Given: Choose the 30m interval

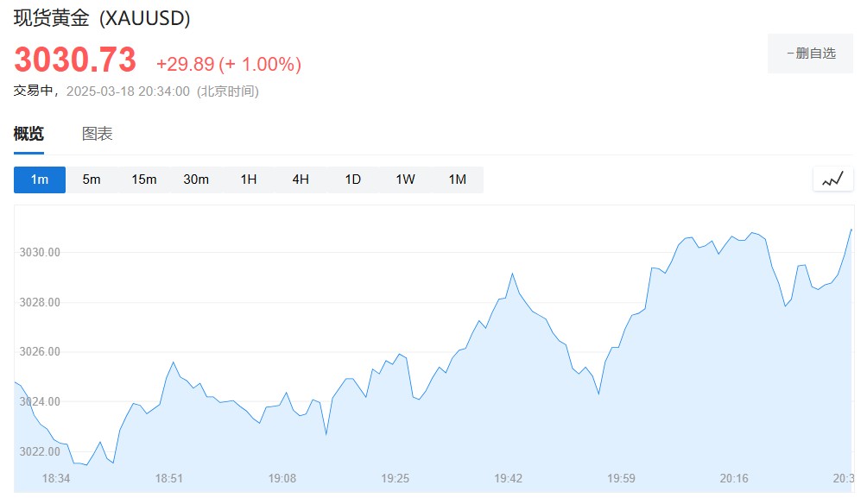Looking at the screenshot, I should point(196,180).
